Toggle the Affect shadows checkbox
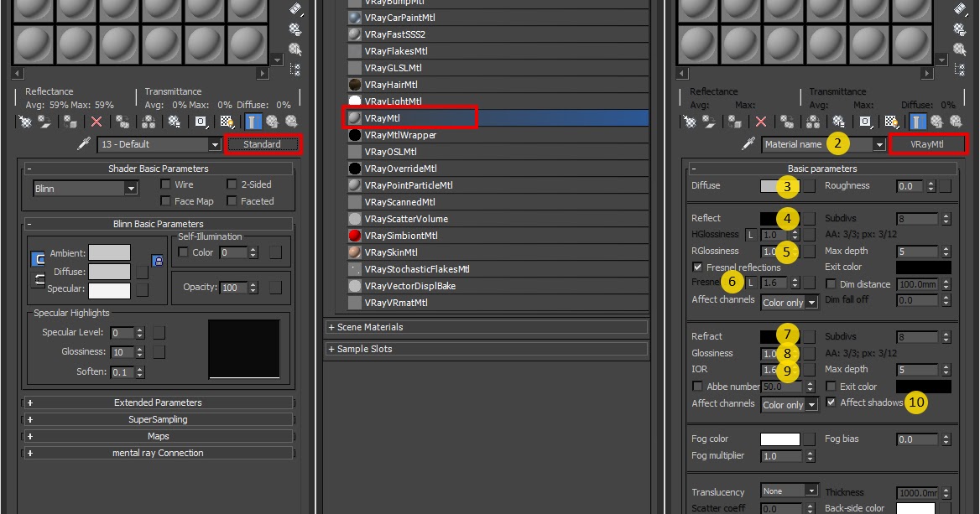This screenshot has height=514, width=980. click(831, 402)
